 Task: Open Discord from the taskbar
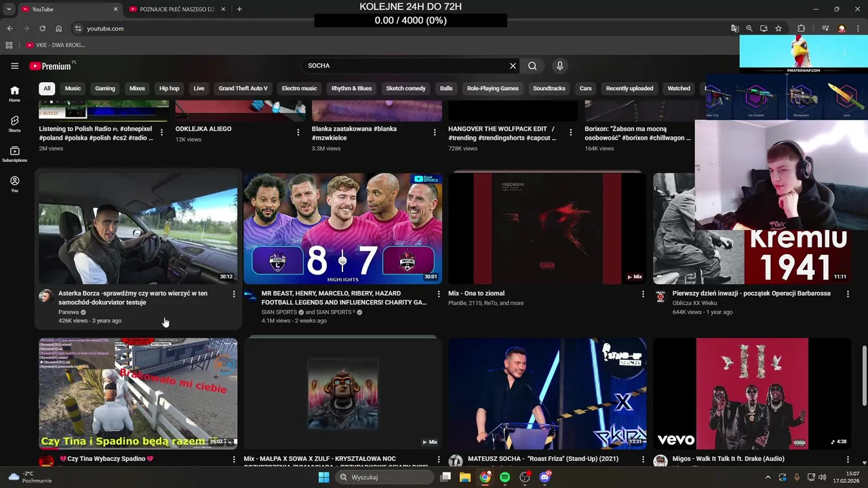pyautogui.click(x=545, y=477)
